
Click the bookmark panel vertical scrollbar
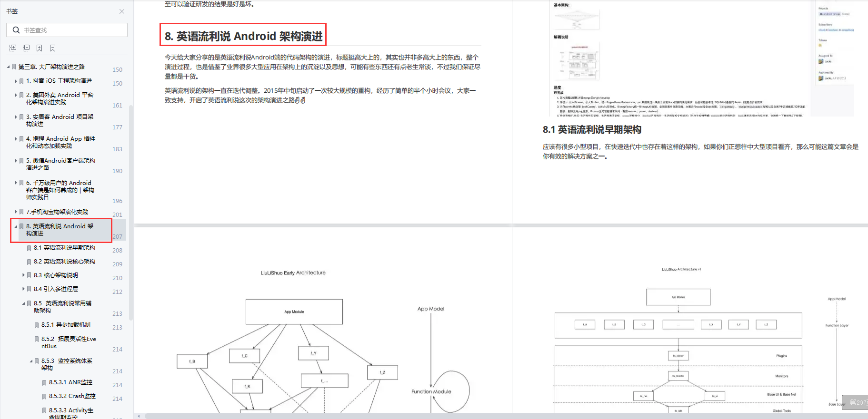pos(131,212)
